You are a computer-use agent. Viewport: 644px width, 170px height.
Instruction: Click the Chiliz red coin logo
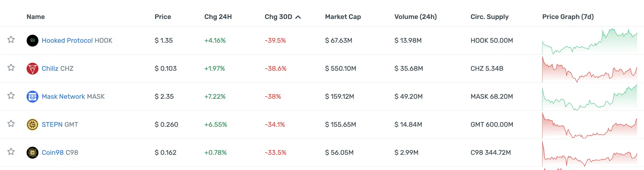coord(33,69)
